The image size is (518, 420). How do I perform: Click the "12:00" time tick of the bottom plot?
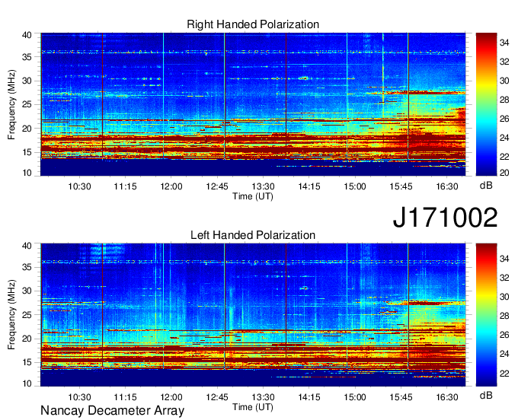click(x=171, y=397)
